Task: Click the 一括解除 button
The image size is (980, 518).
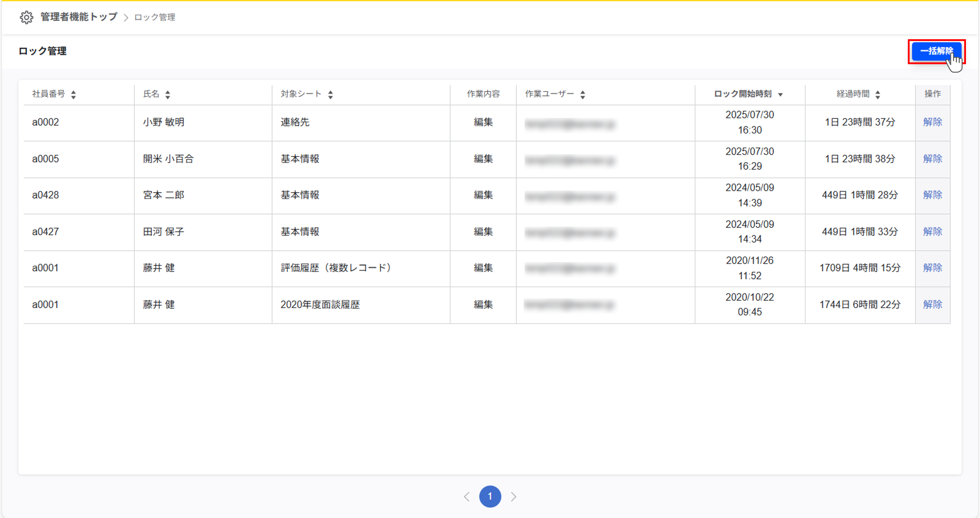Action: 936,51
